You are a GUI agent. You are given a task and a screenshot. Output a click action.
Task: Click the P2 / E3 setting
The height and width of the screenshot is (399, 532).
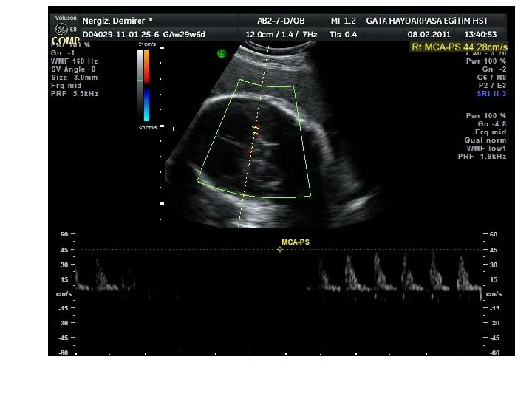[x=492, y=86]
